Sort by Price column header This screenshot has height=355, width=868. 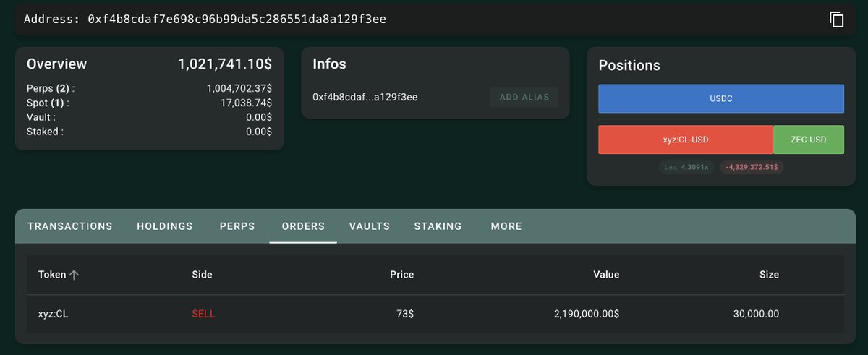pyautogui.click(x=402, y=275)
